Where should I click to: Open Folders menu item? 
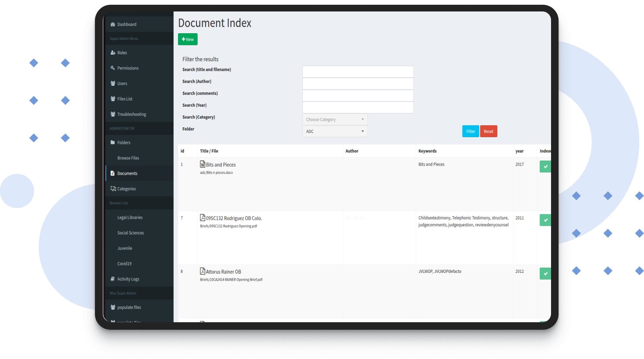coord(139,142)
